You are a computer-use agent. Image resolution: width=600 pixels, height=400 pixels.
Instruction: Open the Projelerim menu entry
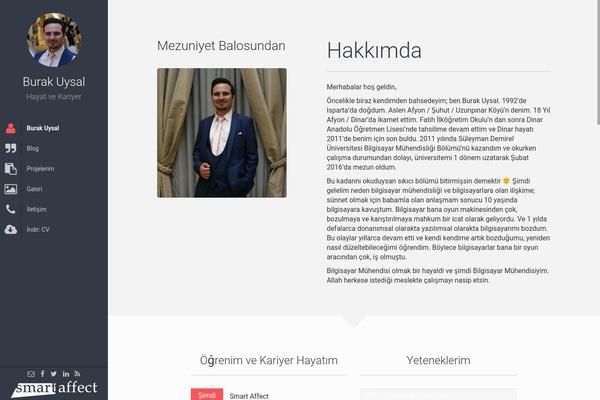point(40,169)
